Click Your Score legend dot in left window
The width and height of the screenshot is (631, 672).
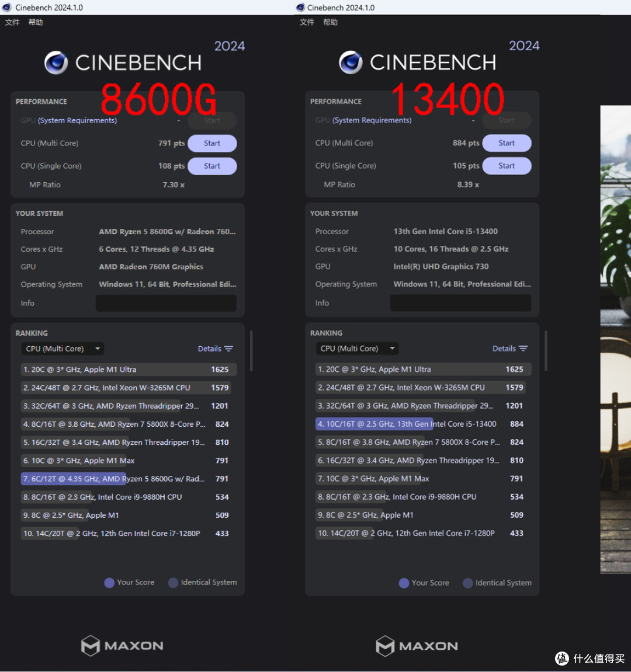tap(109, 583)
